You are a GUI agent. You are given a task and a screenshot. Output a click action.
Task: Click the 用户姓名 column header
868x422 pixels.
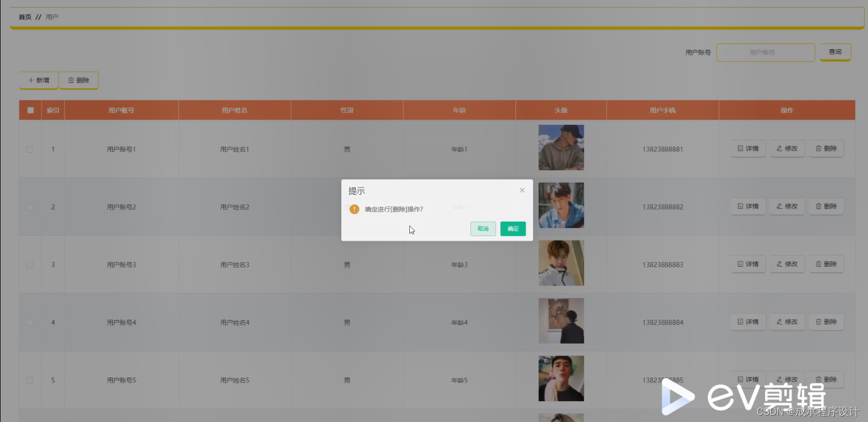pyautogui.click(x=235, y=110)
